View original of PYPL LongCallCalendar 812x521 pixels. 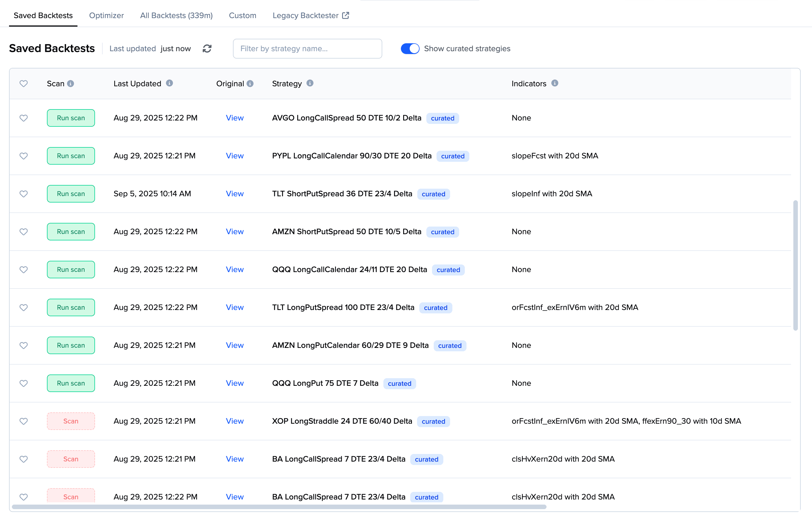(x=235, y=156)
